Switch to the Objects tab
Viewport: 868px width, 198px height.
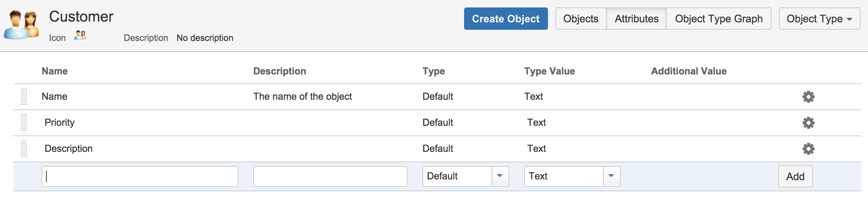click(581, 19)
